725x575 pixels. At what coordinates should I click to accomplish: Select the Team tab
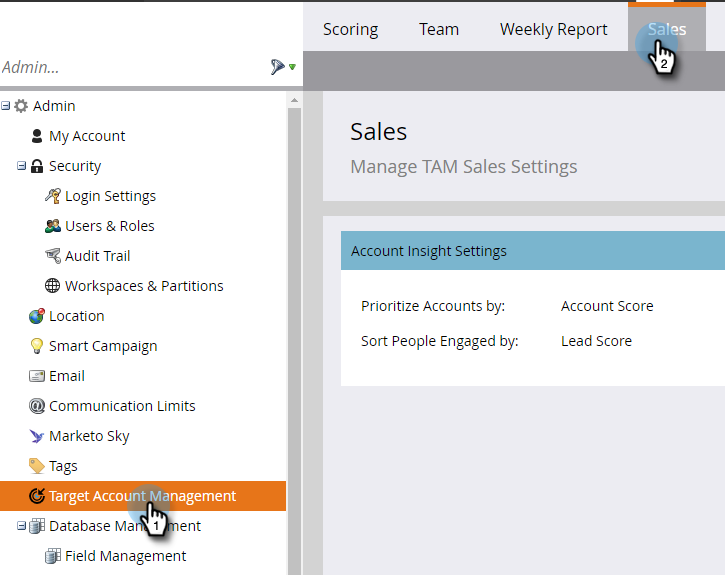[438, 29]
